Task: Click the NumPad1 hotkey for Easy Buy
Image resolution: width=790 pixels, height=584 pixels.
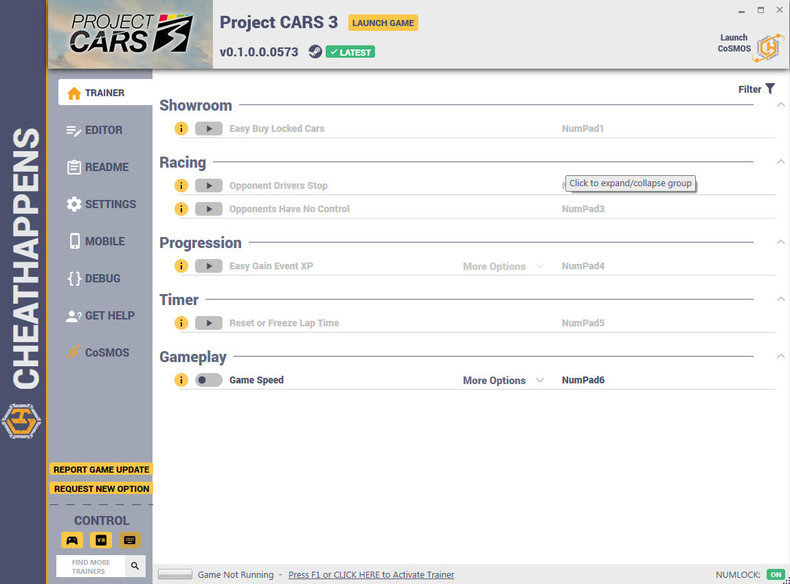Action: coord(582,128)
